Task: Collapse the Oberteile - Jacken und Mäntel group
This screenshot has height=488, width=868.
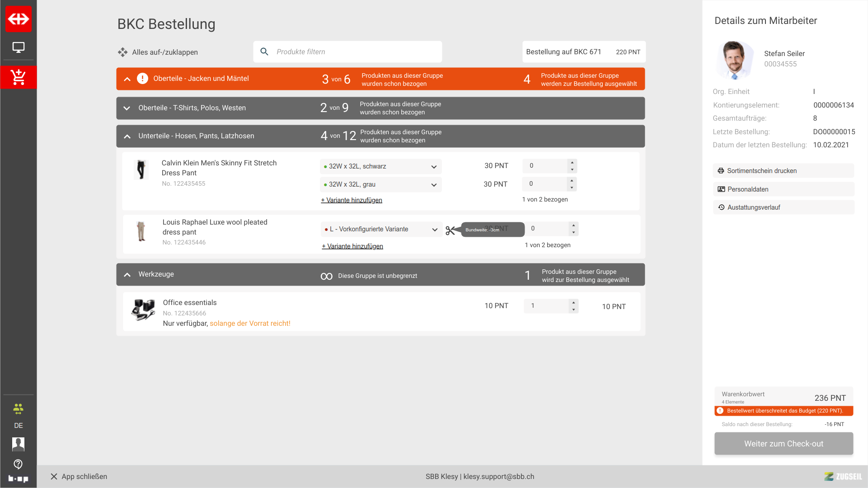Action: [127, 79]
